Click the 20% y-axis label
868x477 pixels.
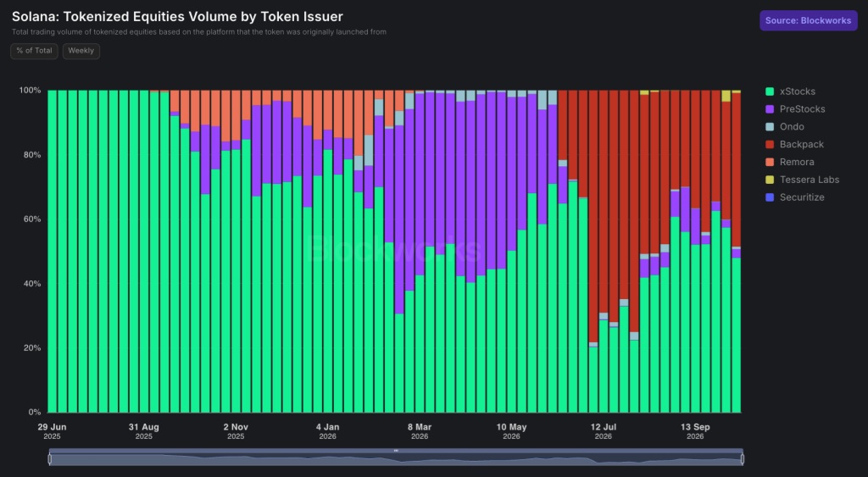[32, 348]
